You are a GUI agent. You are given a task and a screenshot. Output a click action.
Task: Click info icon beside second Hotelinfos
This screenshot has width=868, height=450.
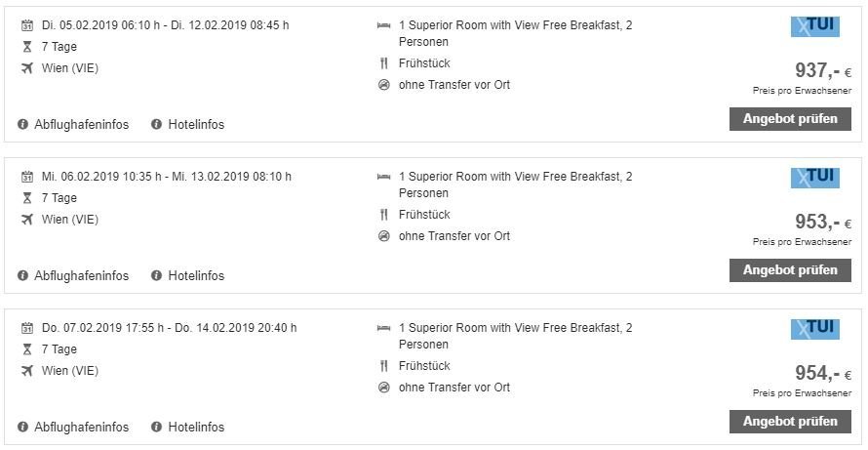tap(156, 276)
